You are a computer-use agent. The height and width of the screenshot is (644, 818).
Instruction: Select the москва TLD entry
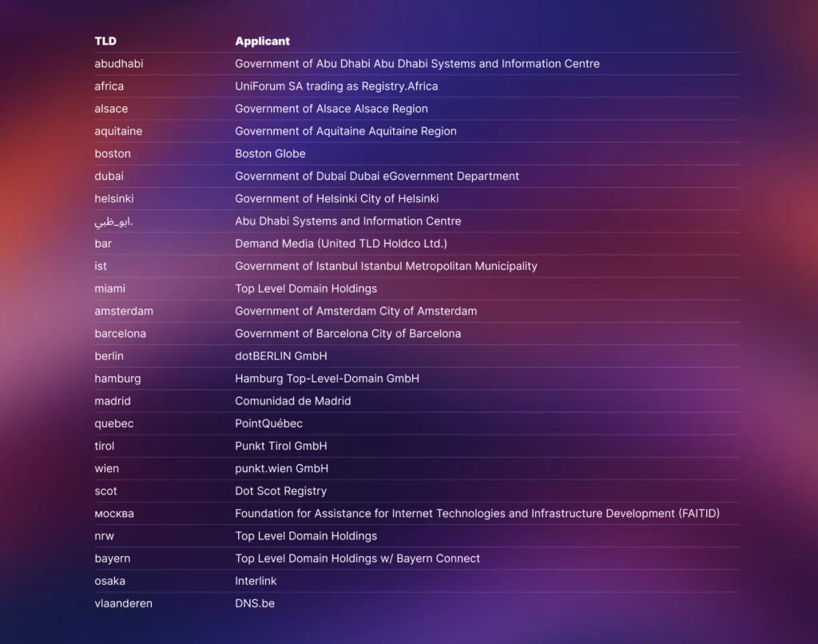114,514
